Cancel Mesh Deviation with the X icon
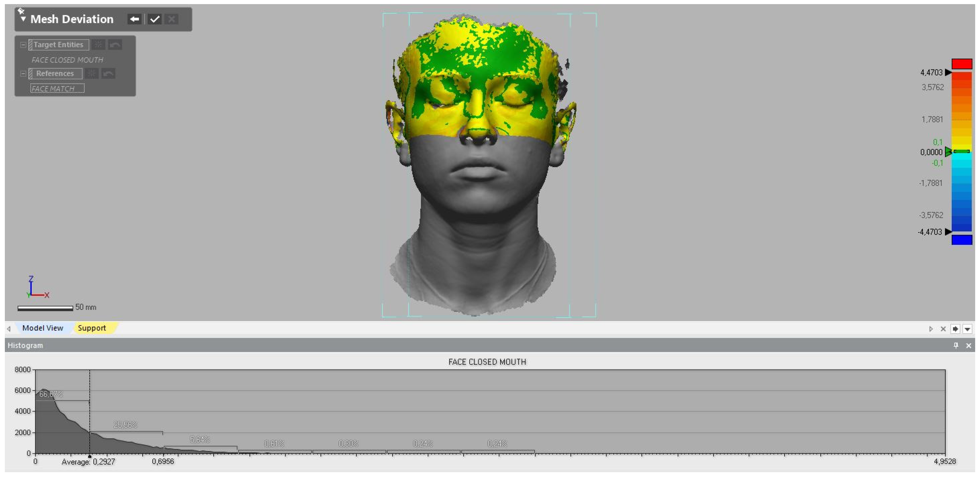The width and height of the screenshot is (980, 477). [172, 19]
